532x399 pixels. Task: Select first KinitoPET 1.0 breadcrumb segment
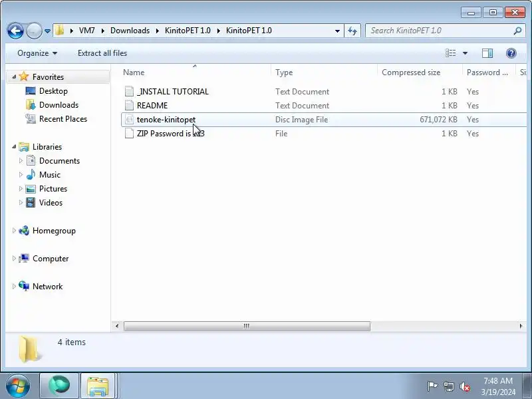(188, 31)
